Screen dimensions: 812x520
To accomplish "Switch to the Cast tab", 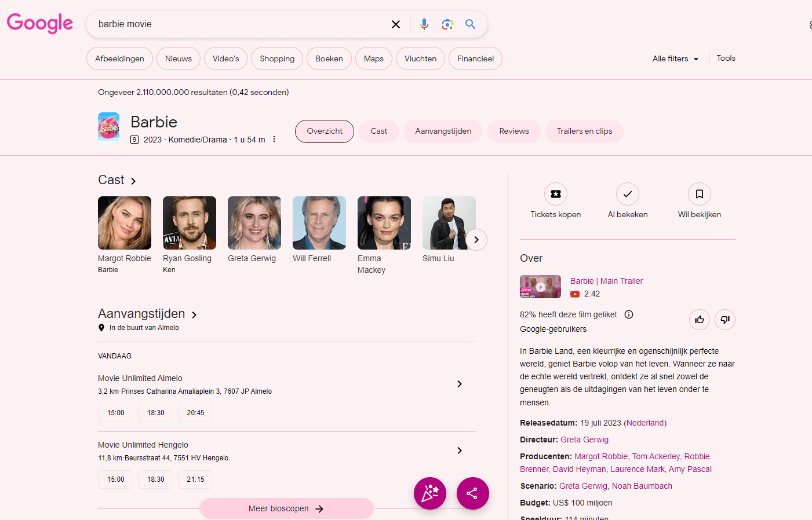I will click(379, 131).
